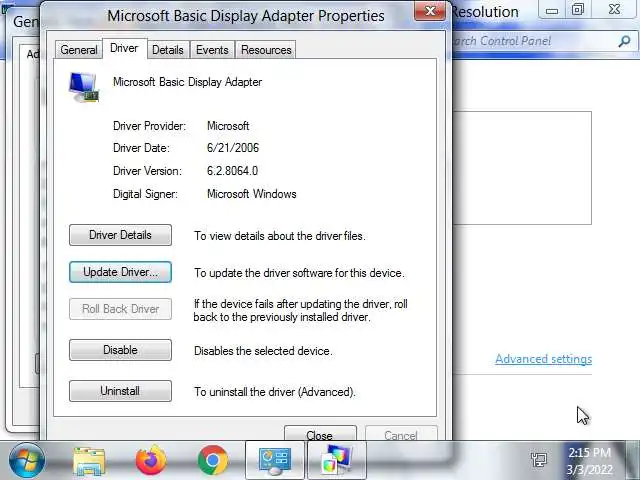Click the Microsoft Basic Display Adapter name
Image resolution: width=640 pixels, height=480 pixels.
187,82
